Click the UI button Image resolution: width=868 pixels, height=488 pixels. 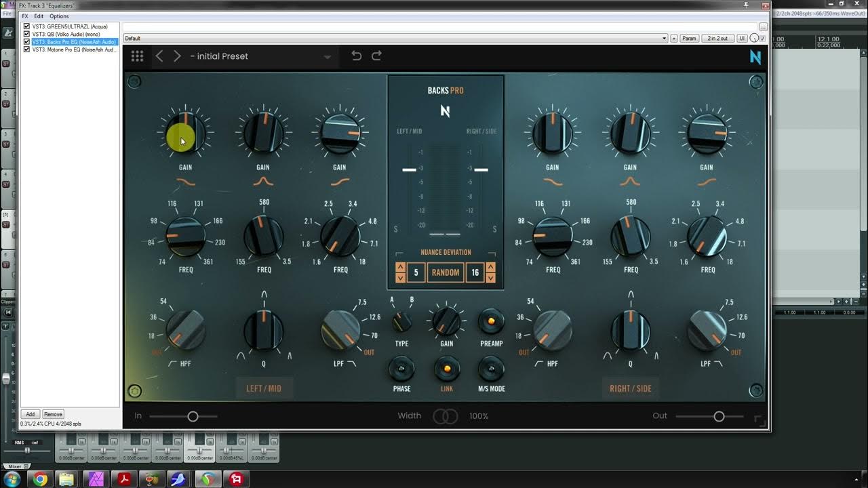[742, 39]
